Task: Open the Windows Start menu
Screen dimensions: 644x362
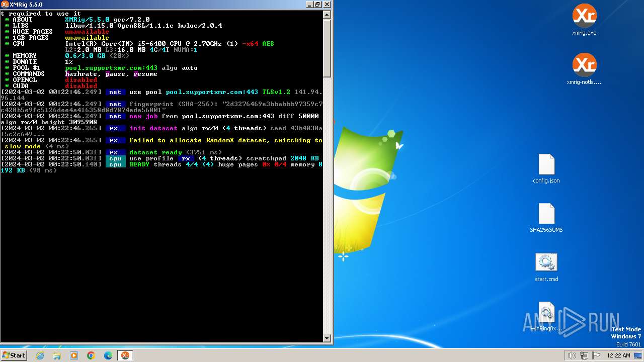Action: [14, 355]
